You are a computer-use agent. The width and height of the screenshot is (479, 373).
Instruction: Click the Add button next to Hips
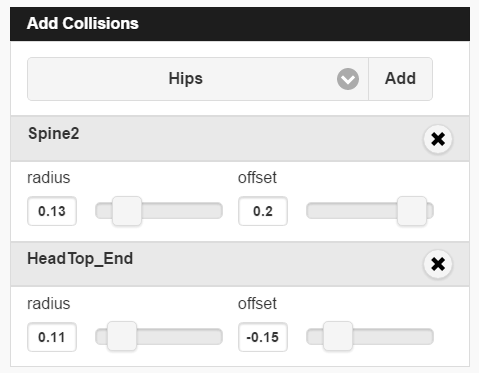[x=400, y=79]
